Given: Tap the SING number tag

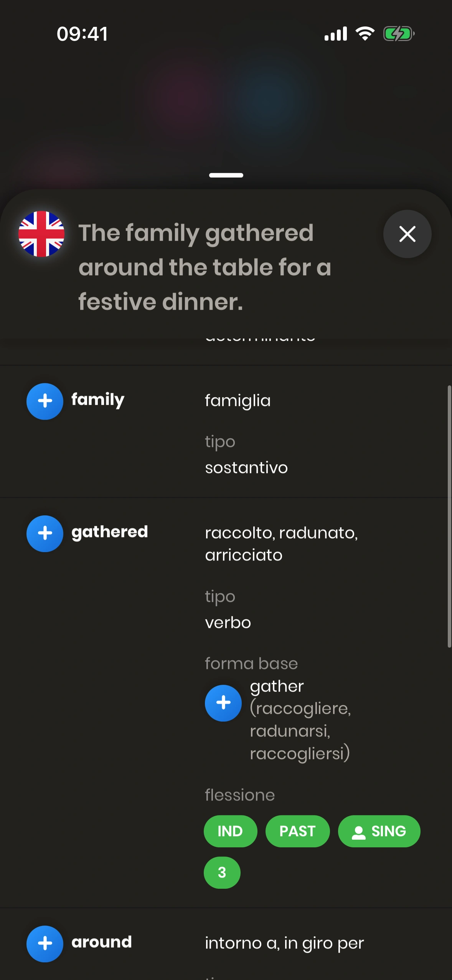Looking at the screenshot, I should point(379,831).
